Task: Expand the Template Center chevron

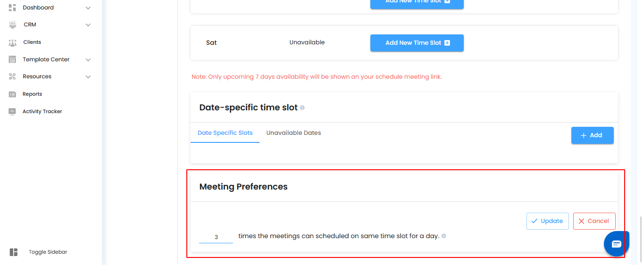Action: pos(88,60)
